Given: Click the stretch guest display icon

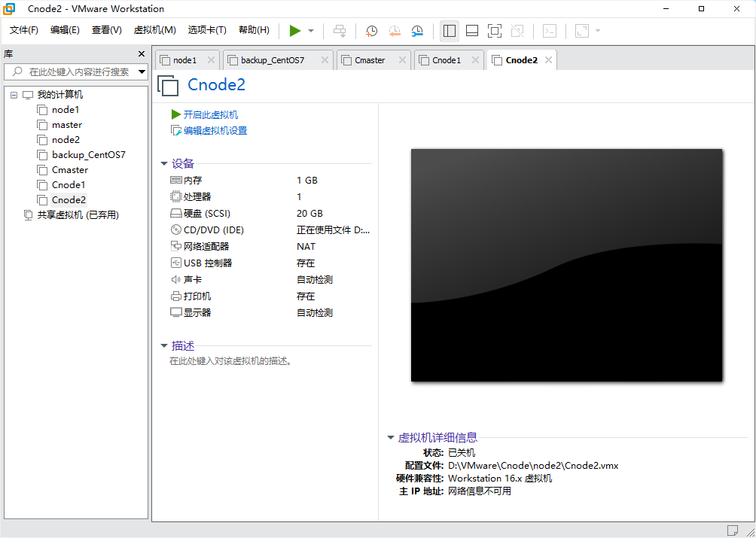Looking at the screenshot, I should pyautogui.click(x=582, y=31).
